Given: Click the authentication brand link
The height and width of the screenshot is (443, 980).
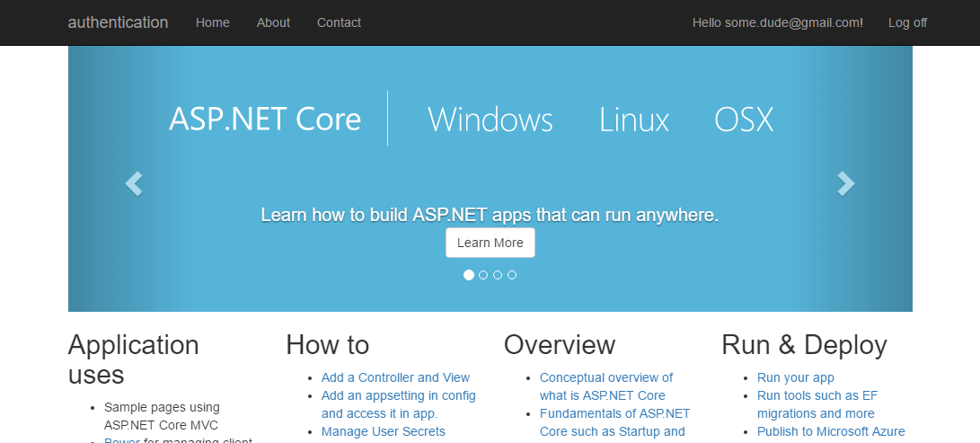Looking at the screenshot, I should click(x=118, y=22).
